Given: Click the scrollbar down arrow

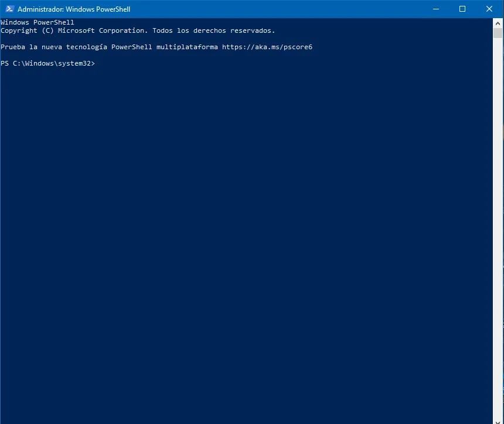Looking at the screenshot, I should [x=498, y=422].
